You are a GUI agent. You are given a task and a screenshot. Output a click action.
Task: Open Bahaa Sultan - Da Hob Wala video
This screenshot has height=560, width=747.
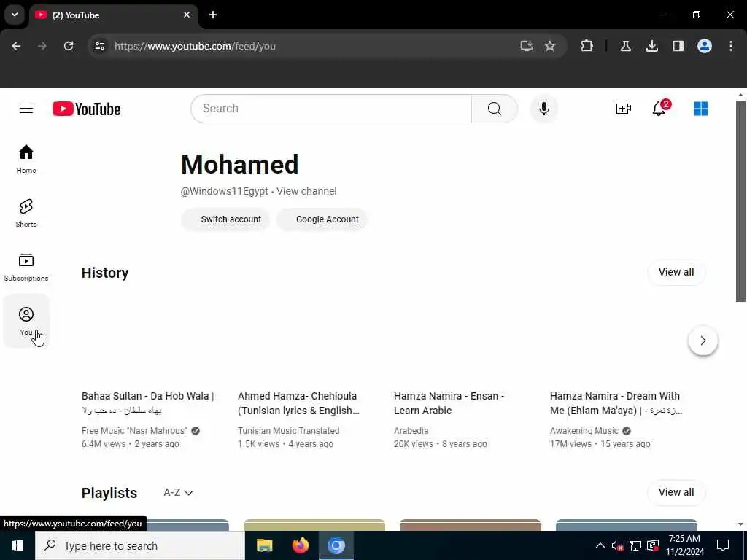pos(147,402)
